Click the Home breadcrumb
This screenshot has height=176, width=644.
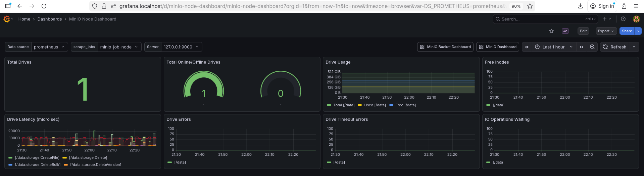pyautogui.click(x=24, y=19)
